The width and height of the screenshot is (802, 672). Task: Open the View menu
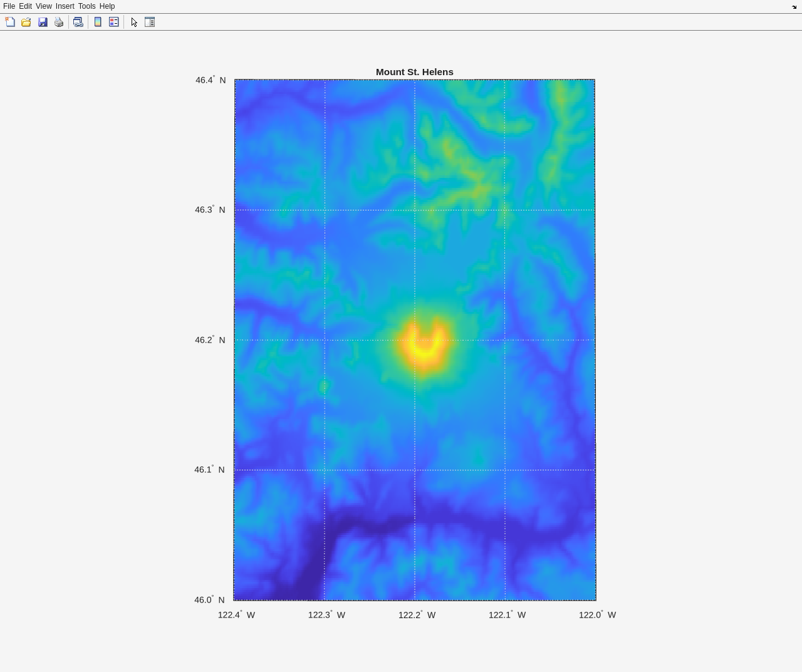(x=43, y=6)
